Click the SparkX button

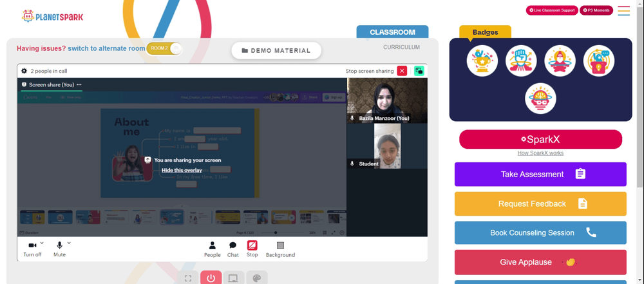point(540,139)
